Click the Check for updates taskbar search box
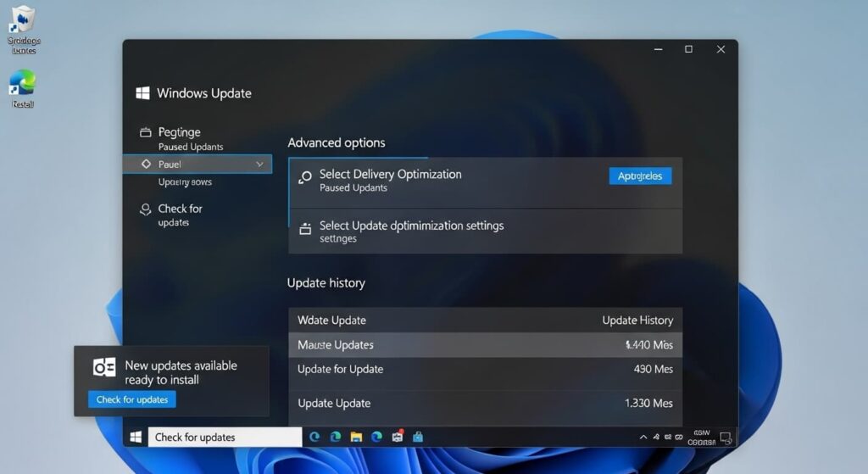The width and height of the screenshot is (868, 474). coord(225,437)
